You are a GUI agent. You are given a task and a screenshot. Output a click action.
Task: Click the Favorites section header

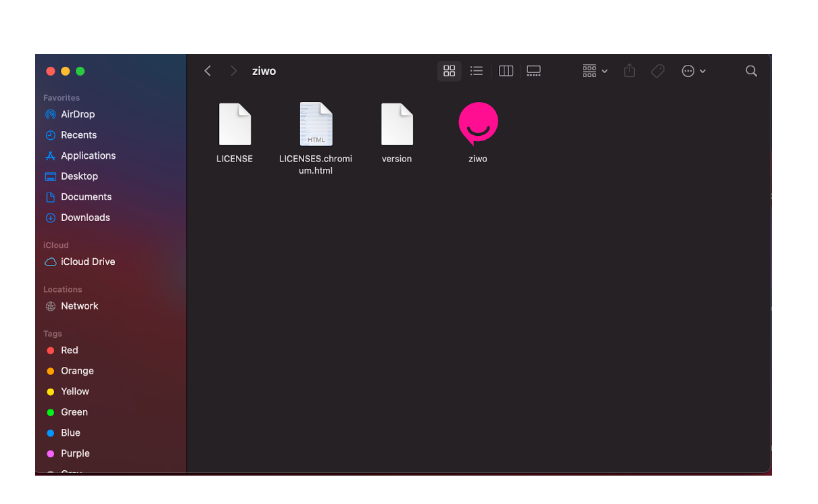click(x=62, y=98)
